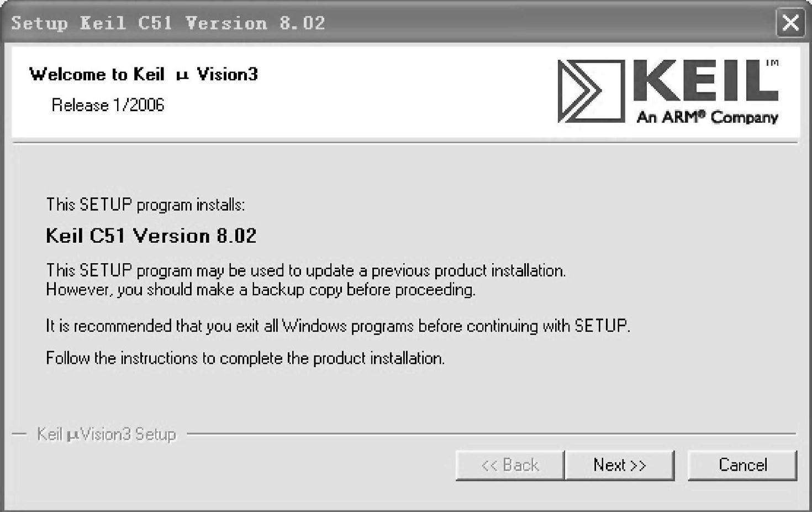
Task: Click the "Keil µVision3 Setup" footer label
Action: coord(106,435)
